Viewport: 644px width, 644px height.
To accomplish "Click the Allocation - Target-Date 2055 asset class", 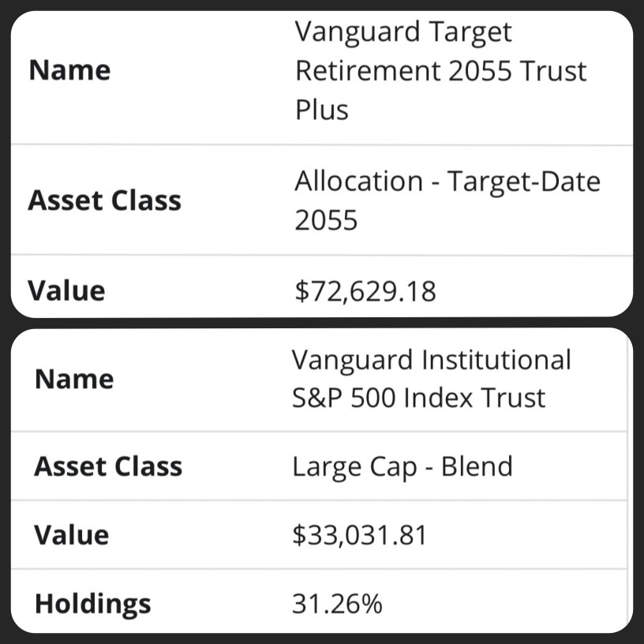I will click(x=447, y=200).
